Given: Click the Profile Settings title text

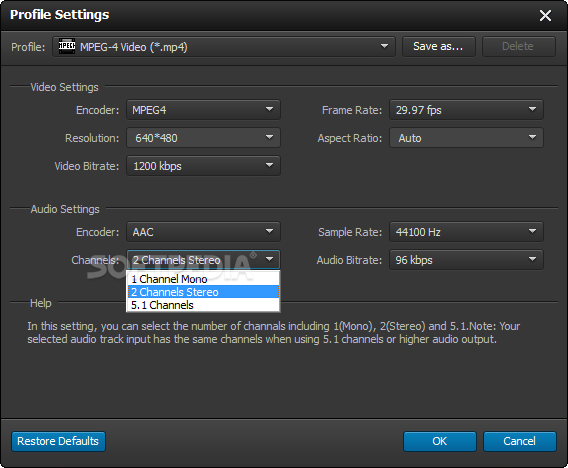Looking at the screenshot, I should tap(59, 15).
